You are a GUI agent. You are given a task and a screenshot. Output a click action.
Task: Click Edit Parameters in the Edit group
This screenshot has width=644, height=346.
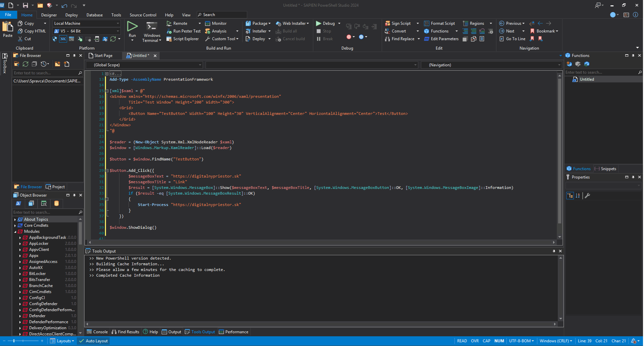coord(444,39)
